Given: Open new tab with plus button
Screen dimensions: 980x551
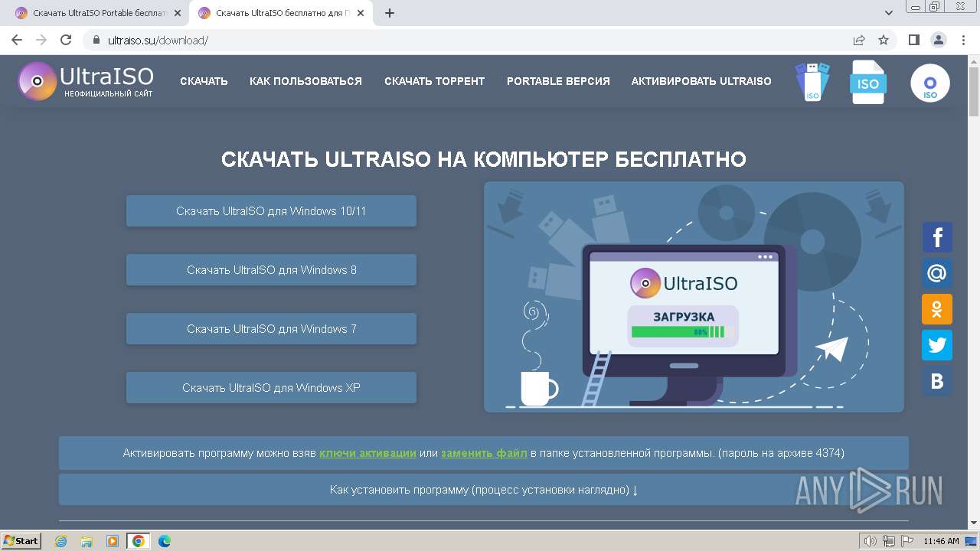Looking at the screenshot, I should (390, 13).
